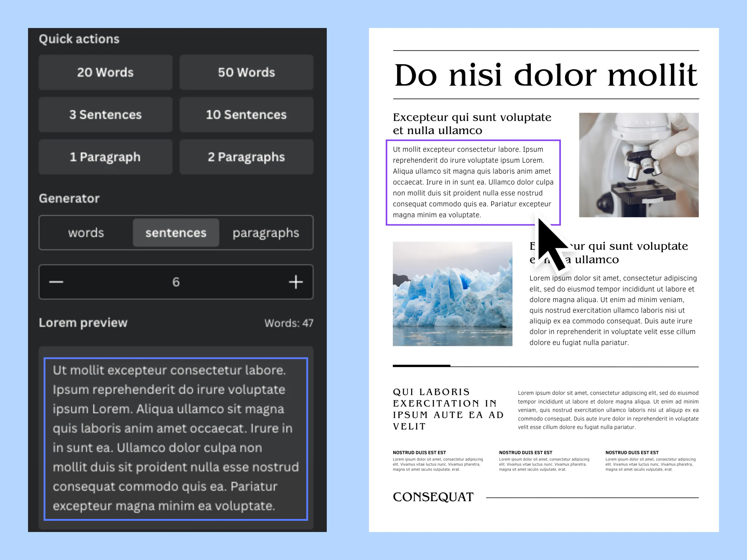Switch generator mode to sentences
The height and width of the screenshot is (560, 747).
pyautogui.click(x=176, y=233)
